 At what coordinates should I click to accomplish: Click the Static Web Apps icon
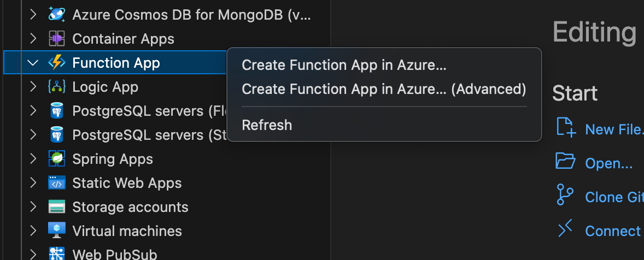57,183
